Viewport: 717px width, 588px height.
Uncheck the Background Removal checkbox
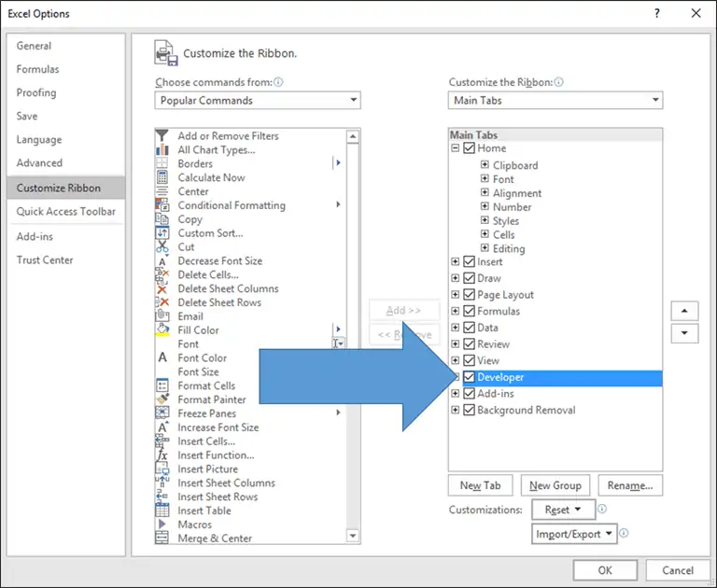click(469, 410)
